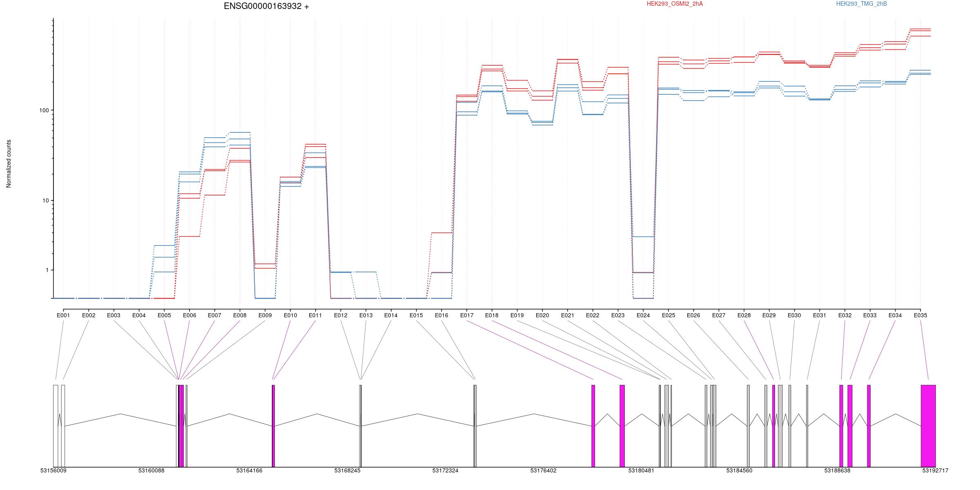Click exon label E034
The width and height of the screenshot is (980, 490).
[895, 315]
